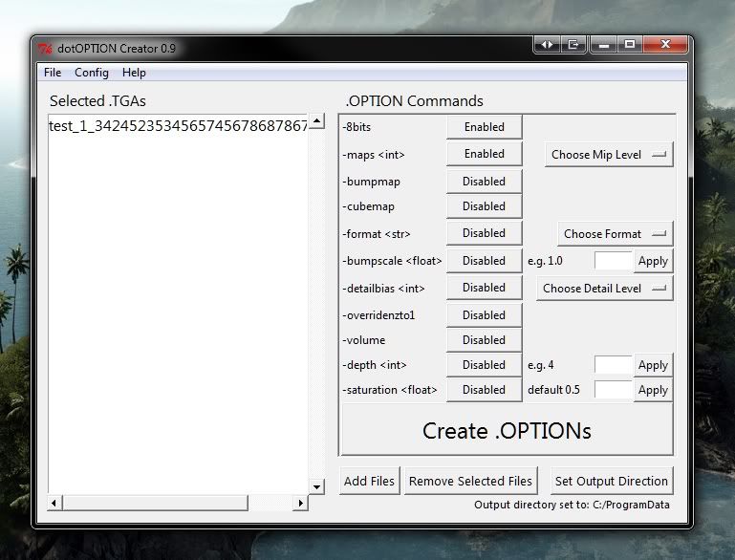
Task: Maximize the dotOPTION Creator window
Action: coord(630,45)
